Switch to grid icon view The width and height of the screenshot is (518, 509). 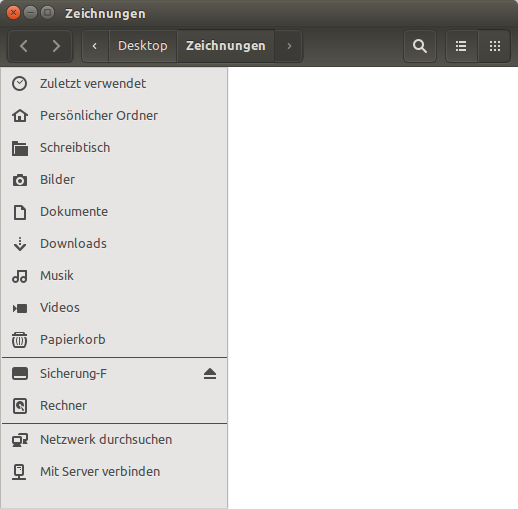pos(495,46)
